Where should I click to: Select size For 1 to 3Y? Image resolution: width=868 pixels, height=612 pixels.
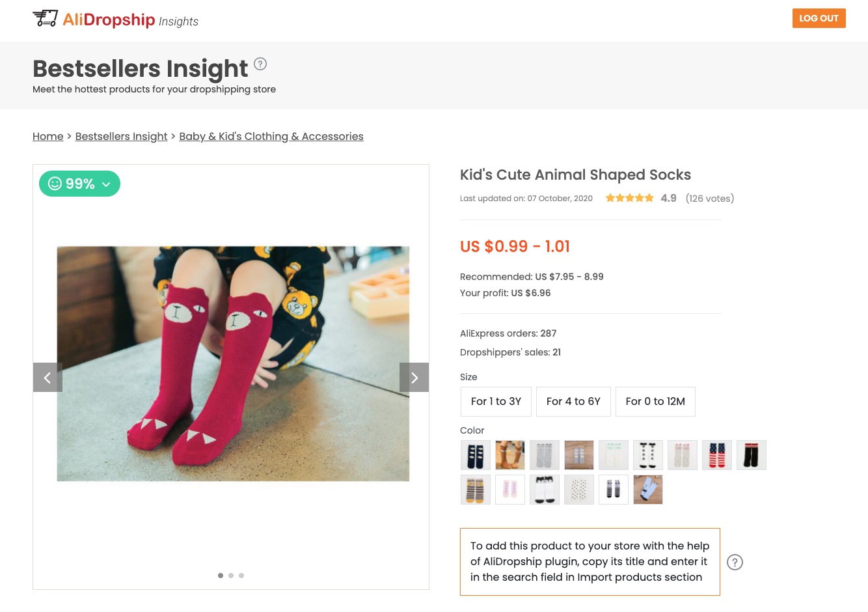[x=496, y=402]
